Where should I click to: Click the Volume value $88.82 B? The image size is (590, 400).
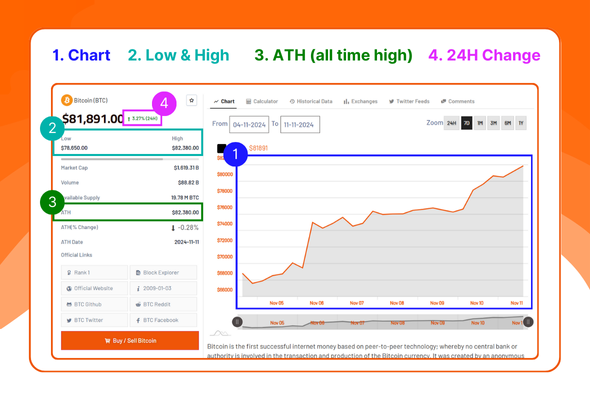189,183
